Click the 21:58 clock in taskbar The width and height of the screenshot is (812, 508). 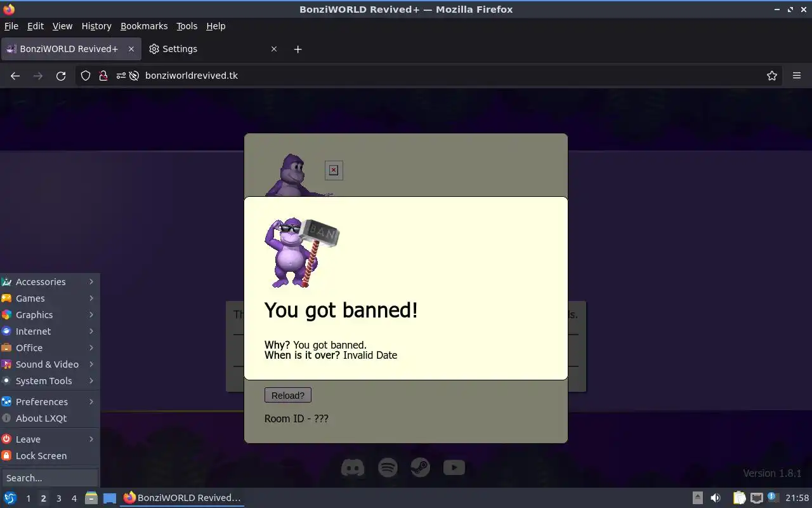pyautogui.click(x=797, y=498)
